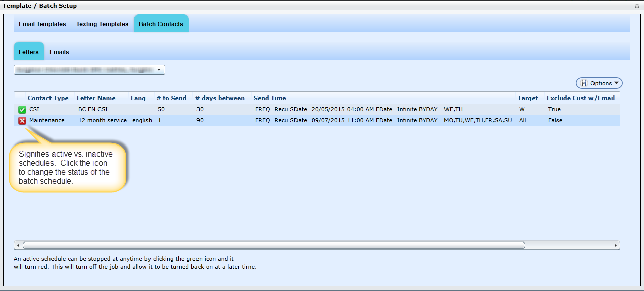Click the Target column header
This screenshot has width=644, height=291.
pyautogui.click(x=528, y=98)
